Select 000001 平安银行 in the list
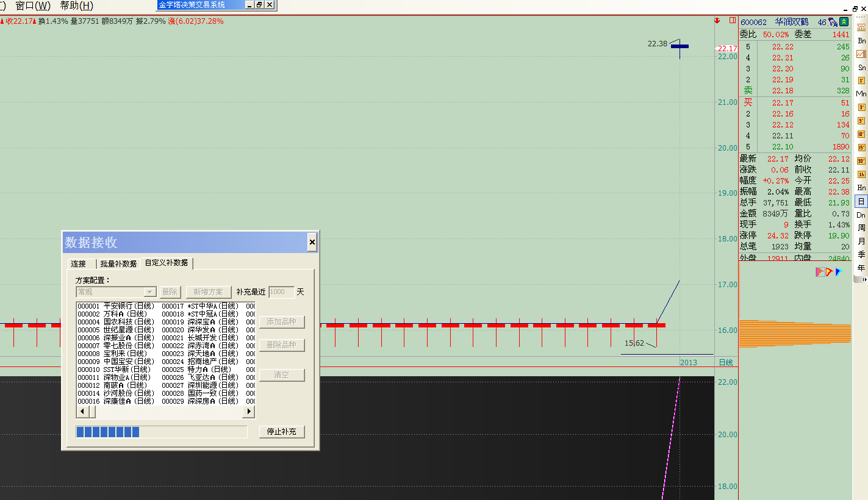868x500 pixels. [116, 306]
